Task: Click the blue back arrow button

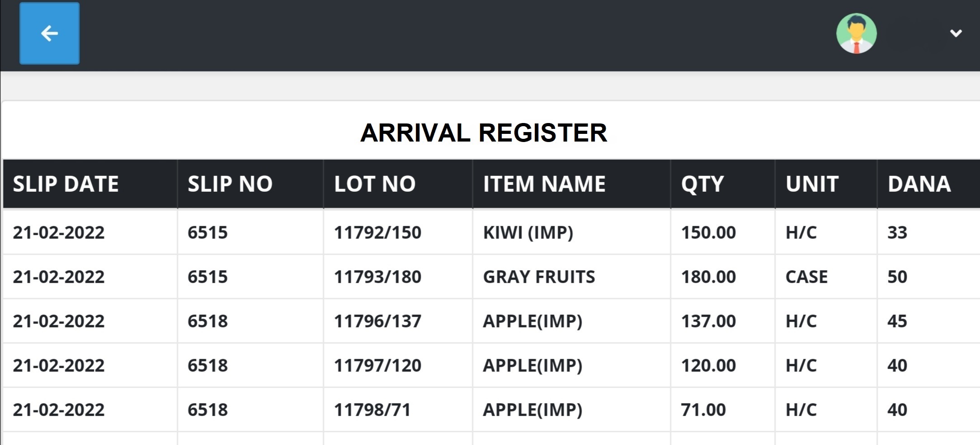Action: pos(49,33)
